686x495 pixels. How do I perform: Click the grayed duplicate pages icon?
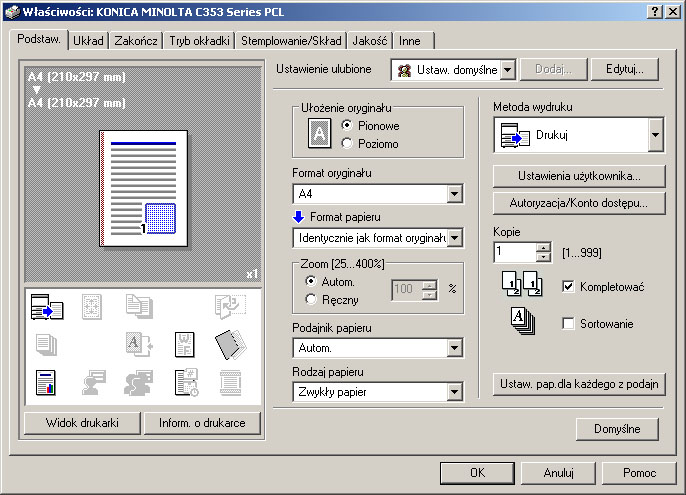[x=139, y=306]
